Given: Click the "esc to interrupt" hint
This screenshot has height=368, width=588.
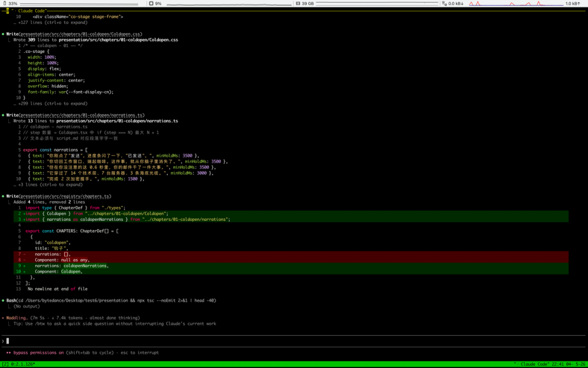Looking at the screenshot, I should [139, 353].
